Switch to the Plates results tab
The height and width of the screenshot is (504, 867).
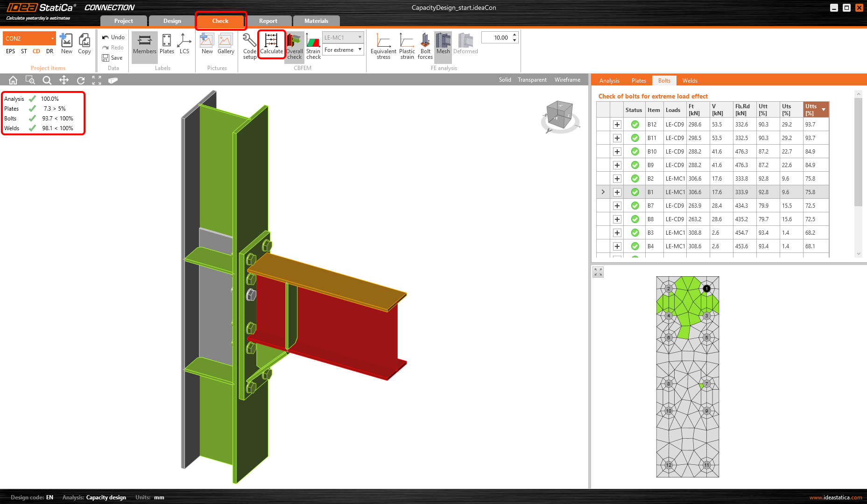pos(639,81)
